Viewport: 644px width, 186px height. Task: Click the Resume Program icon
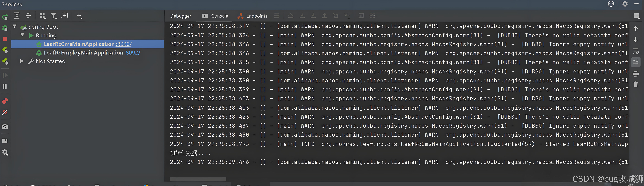coord(5,75)
